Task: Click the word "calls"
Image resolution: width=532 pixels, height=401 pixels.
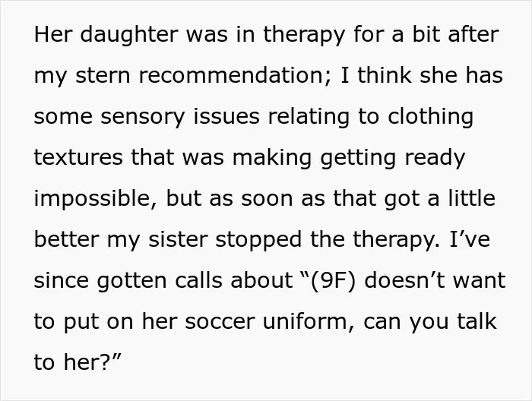Action: click(199, 280)
